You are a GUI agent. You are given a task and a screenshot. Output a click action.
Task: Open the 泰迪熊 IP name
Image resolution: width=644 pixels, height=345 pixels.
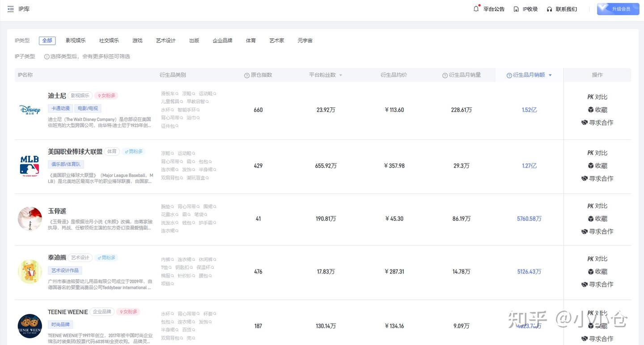click(57, 258)
